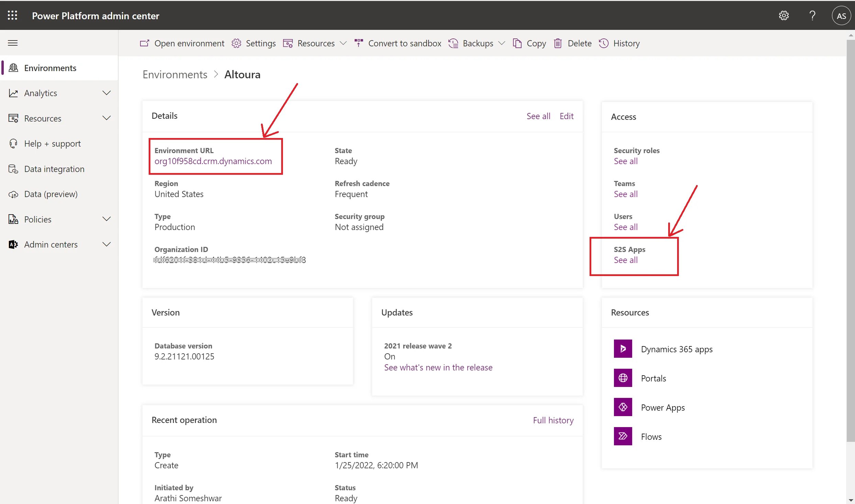Click the Power Platform admin center title

95,16
